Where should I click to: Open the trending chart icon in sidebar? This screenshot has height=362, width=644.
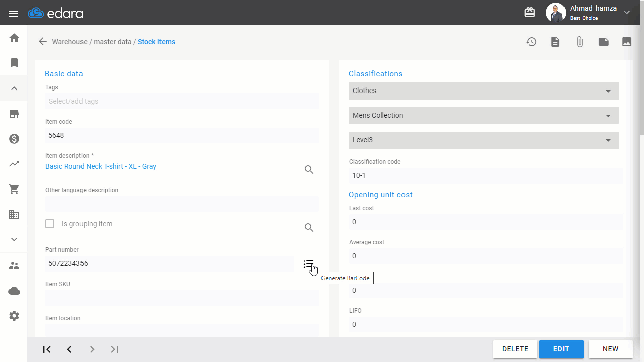14,164
